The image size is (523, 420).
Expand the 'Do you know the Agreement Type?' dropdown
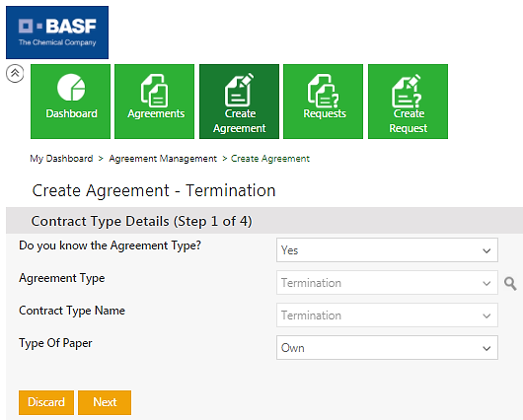tap(387, 250)
